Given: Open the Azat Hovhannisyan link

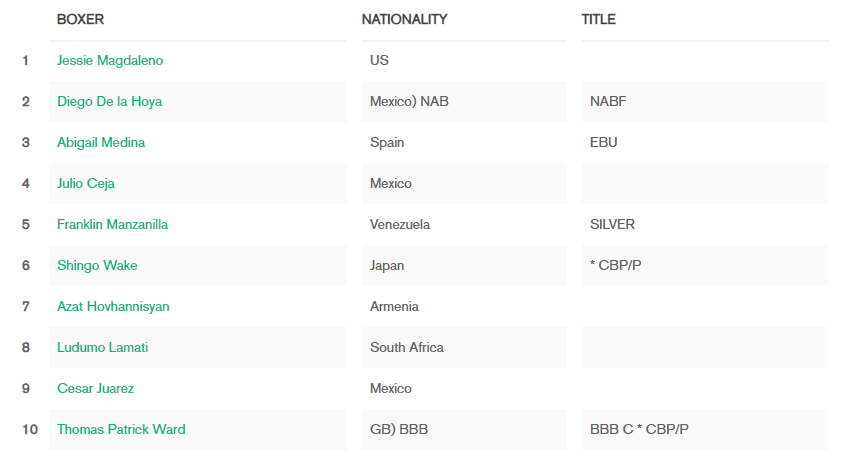Looking at the screenshot, I should [113, 306].
